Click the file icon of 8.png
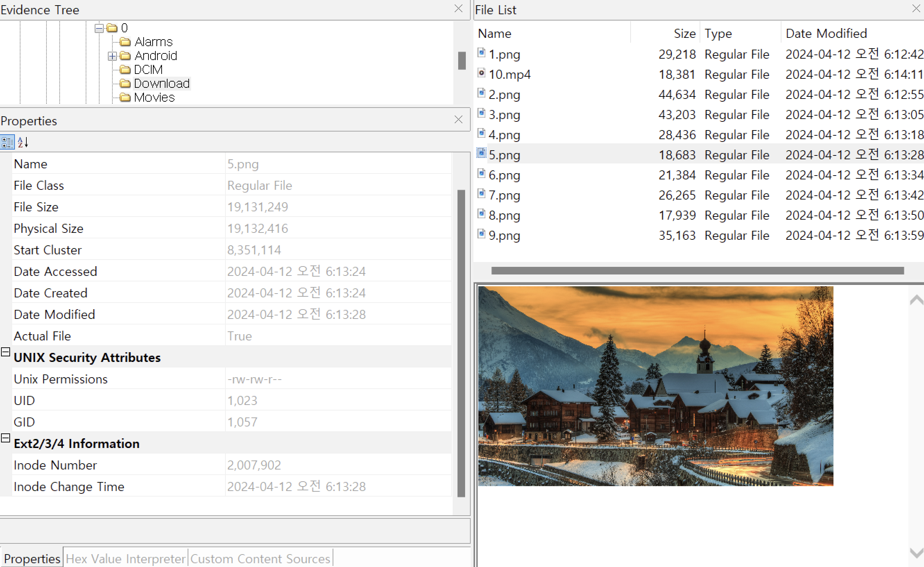924x567 pixels. (481, 214)
